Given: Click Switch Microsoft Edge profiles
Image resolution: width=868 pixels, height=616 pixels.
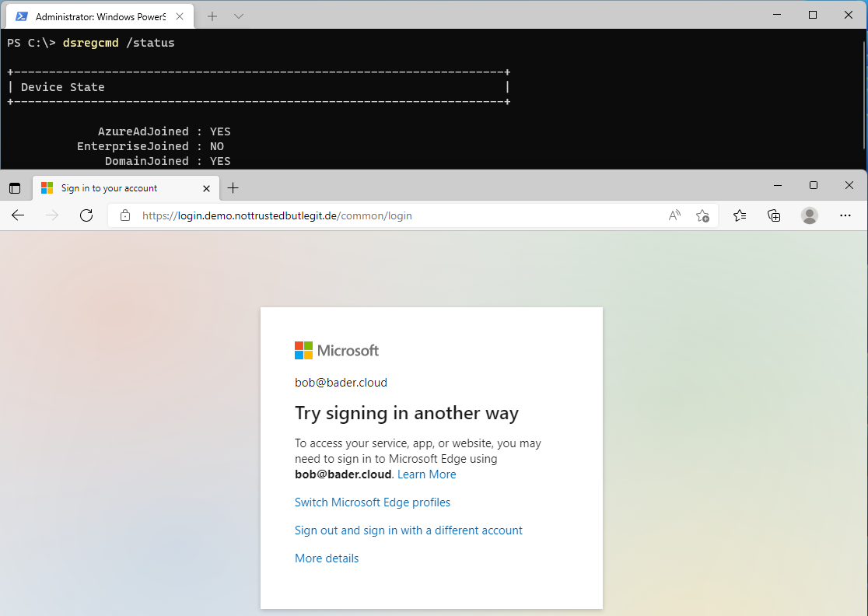Looking at the screenshot, I should [x=373, y=502].
